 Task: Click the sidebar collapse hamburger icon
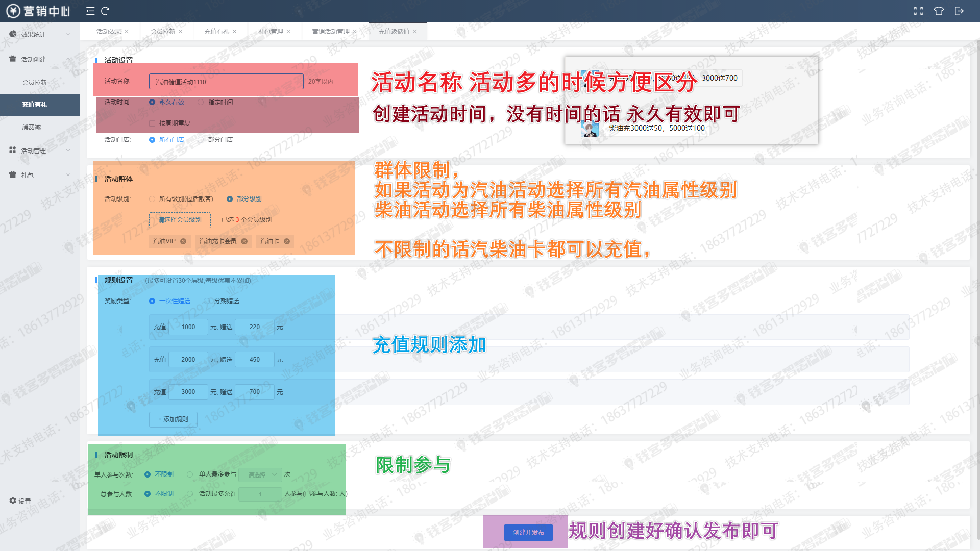click(90, 11)
